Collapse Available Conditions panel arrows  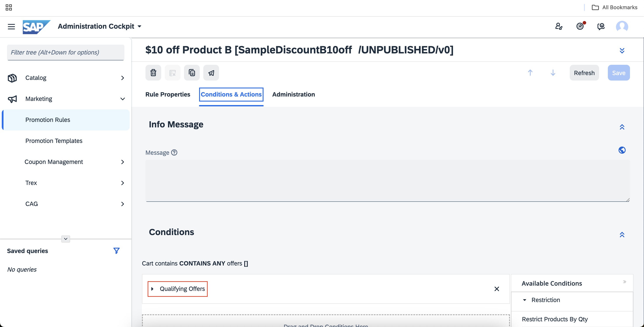624,282
